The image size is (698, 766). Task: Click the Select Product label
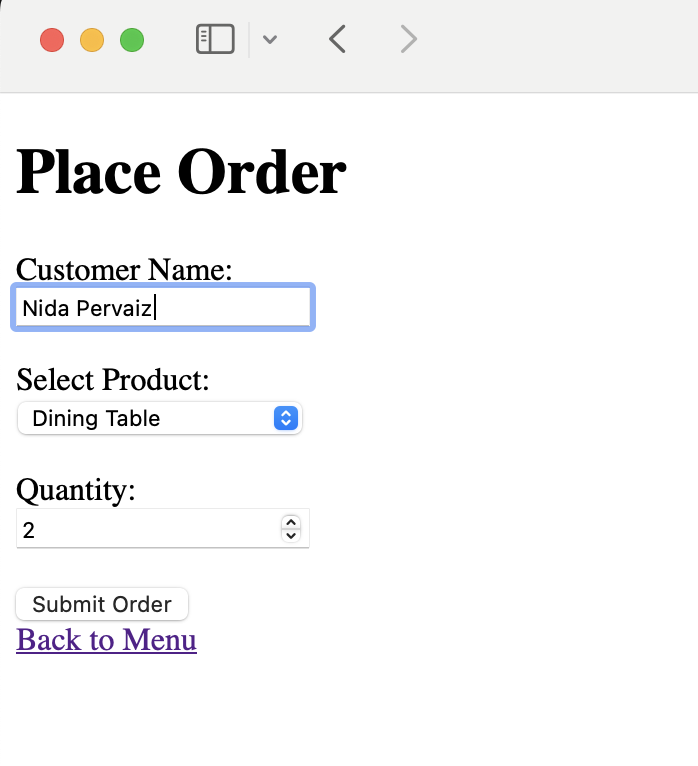113,380
